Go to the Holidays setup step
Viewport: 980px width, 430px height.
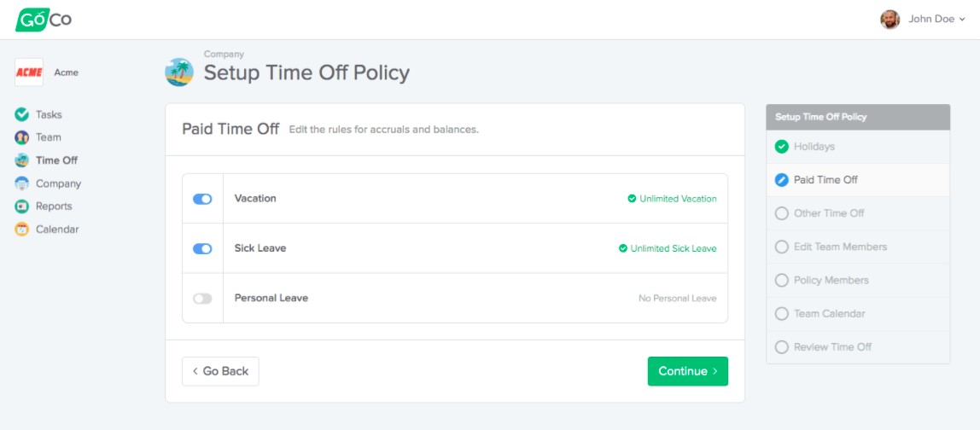pyautogui.click(x=814, y=147)
